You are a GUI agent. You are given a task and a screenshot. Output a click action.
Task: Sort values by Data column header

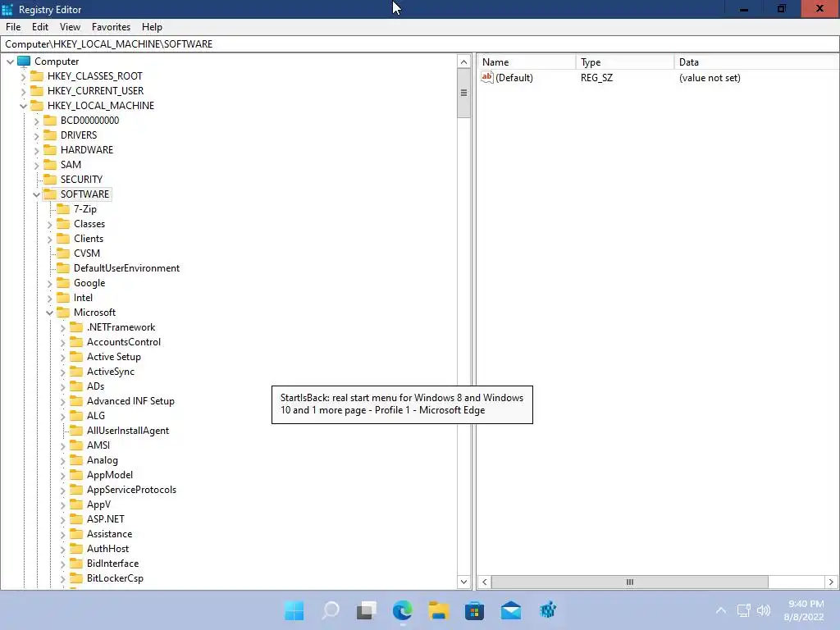coord(756,62)
